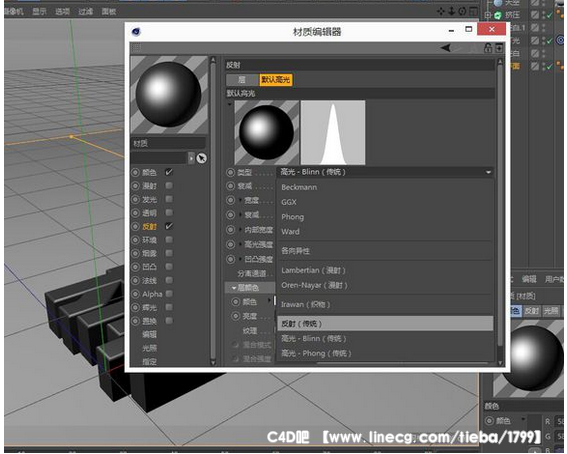
Task: Collapse the 默认高光 preview triangle
Action: 229,104
